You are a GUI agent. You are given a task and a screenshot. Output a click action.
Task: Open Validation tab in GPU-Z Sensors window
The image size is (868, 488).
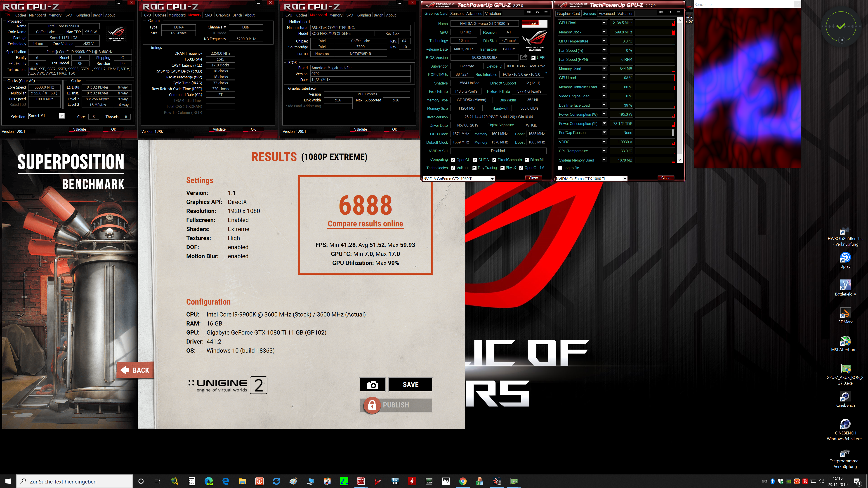tap(625, 14)
